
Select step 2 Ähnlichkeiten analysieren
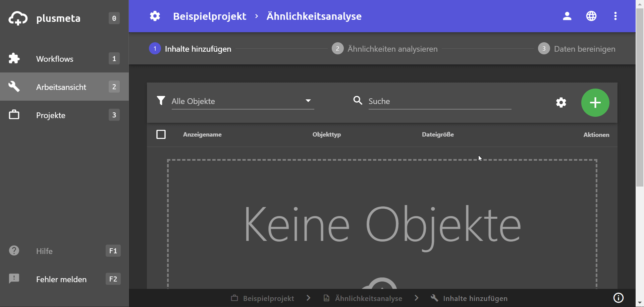[x=385, y=49]
